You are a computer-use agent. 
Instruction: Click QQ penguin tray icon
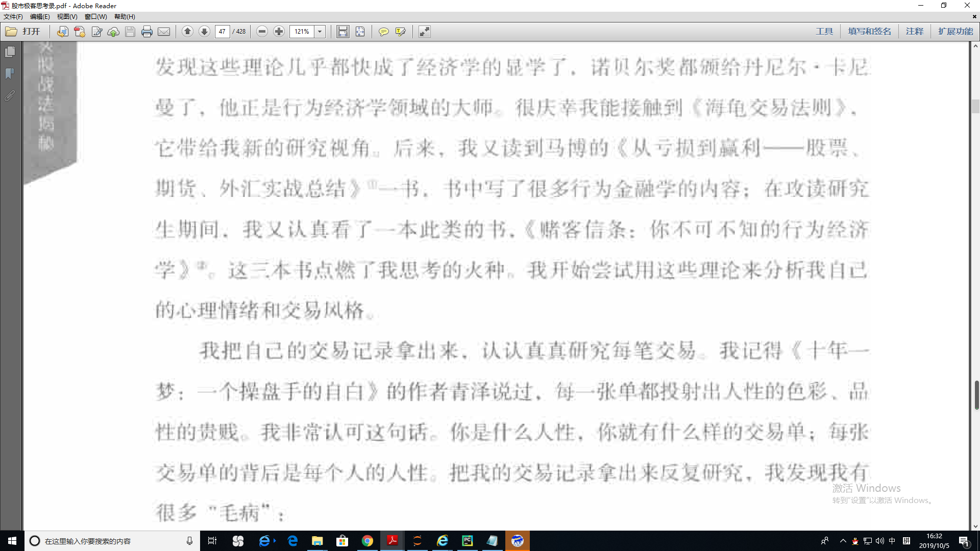[855, 541]
